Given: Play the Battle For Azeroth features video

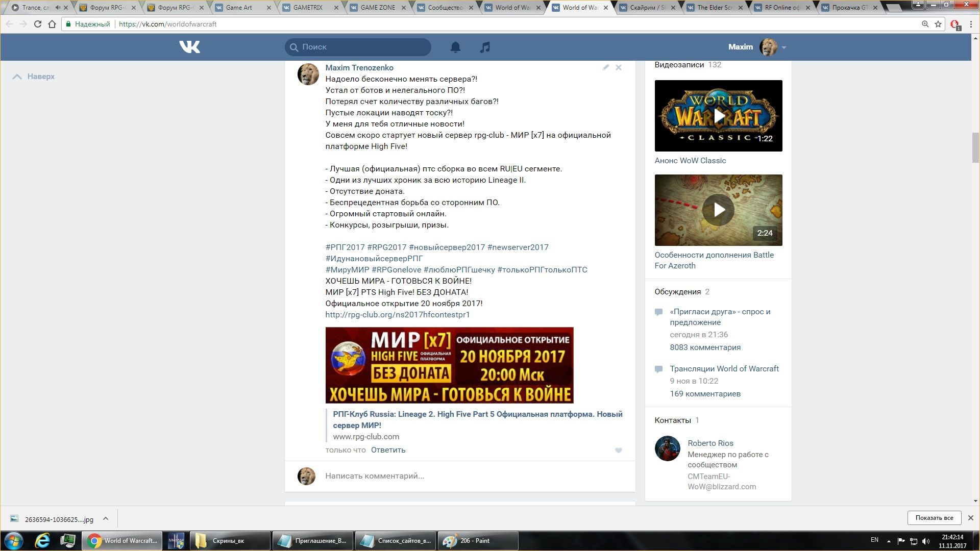Looking at the screenshot, I should pos(718,210).
